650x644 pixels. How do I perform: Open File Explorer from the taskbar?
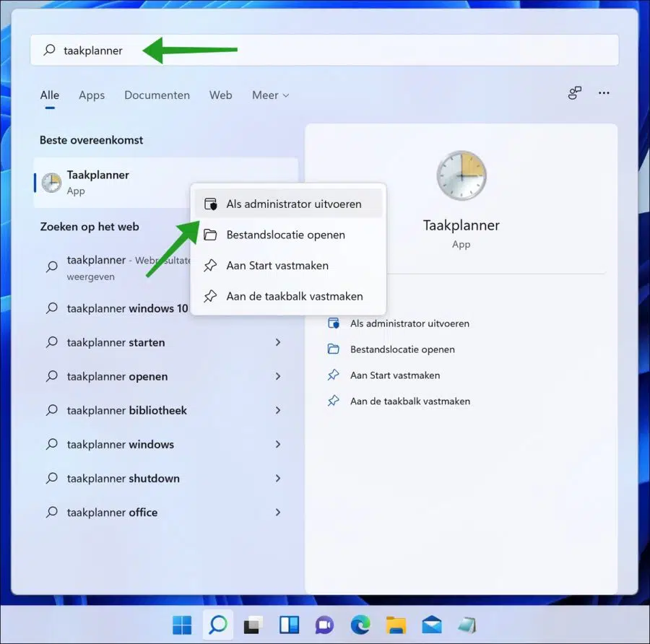click(396, 625)
